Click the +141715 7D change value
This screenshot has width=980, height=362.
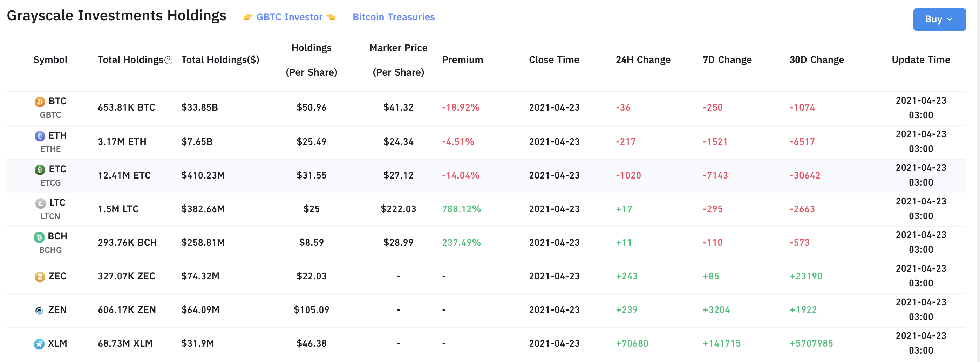coord(722,343)
